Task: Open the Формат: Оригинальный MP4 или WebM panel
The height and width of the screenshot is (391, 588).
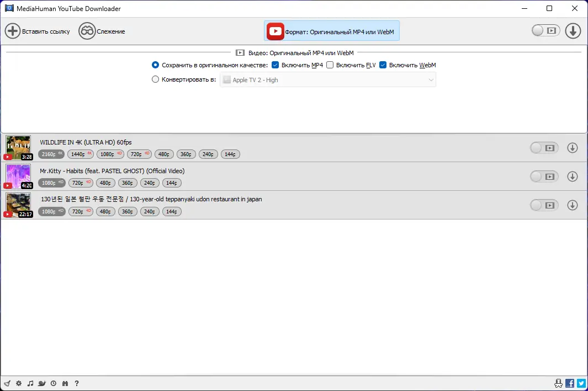Action: (331, 31)
